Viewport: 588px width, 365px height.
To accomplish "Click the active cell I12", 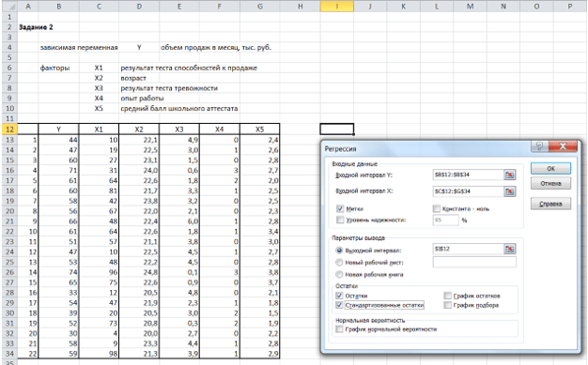I will [x=337, y=129].
